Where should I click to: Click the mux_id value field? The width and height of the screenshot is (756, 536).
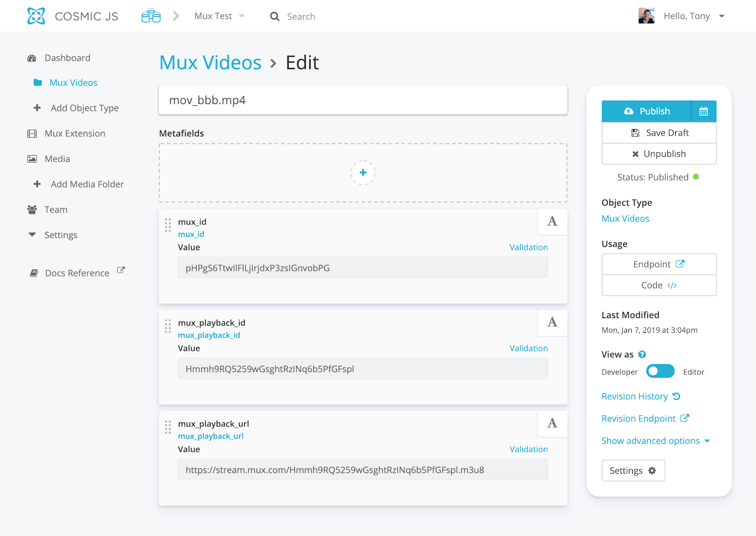(x=363, y=268)
